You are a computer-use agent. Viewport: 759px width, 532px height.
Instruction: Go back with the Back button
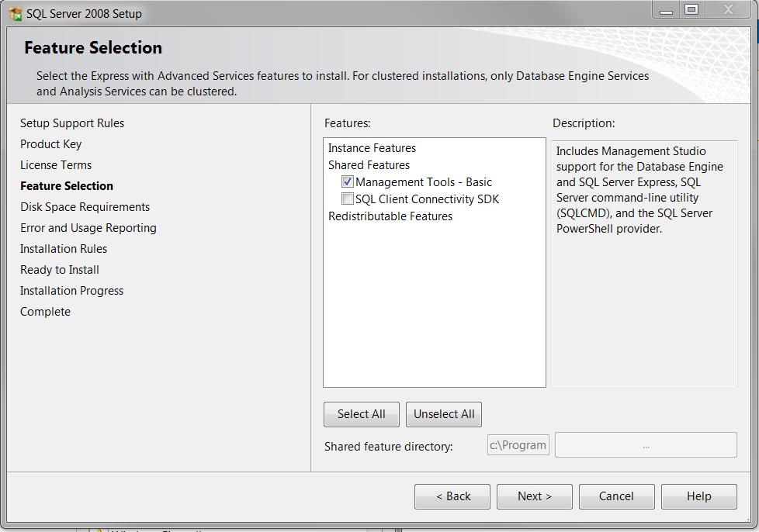pos(452,496)
